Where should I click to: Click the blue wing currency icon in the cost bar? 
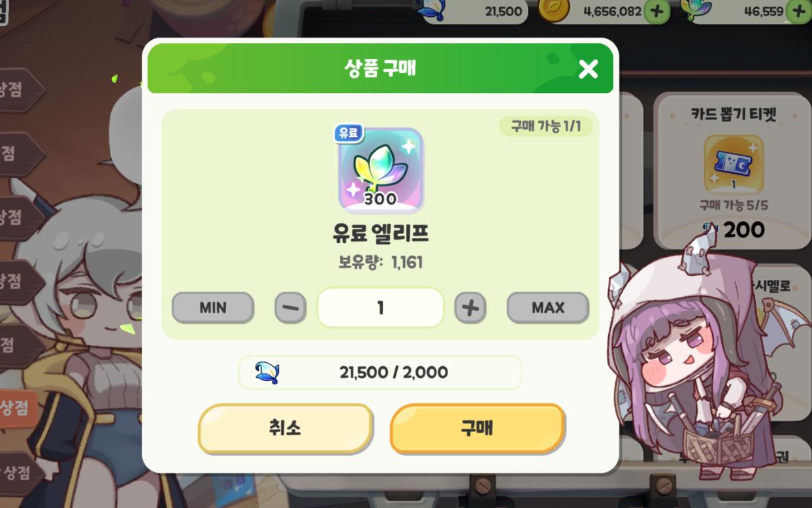[x=267, y=372]
